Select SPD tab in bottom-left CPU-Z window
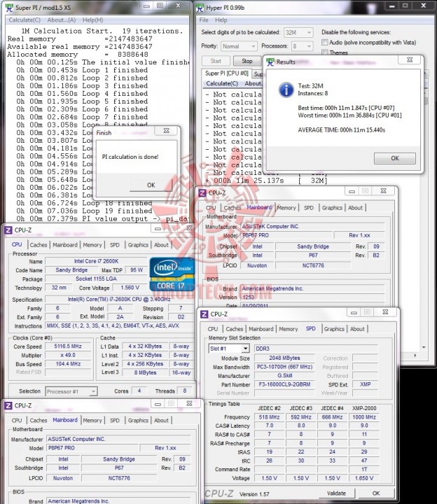437x504 pixels. coord(114,421)
